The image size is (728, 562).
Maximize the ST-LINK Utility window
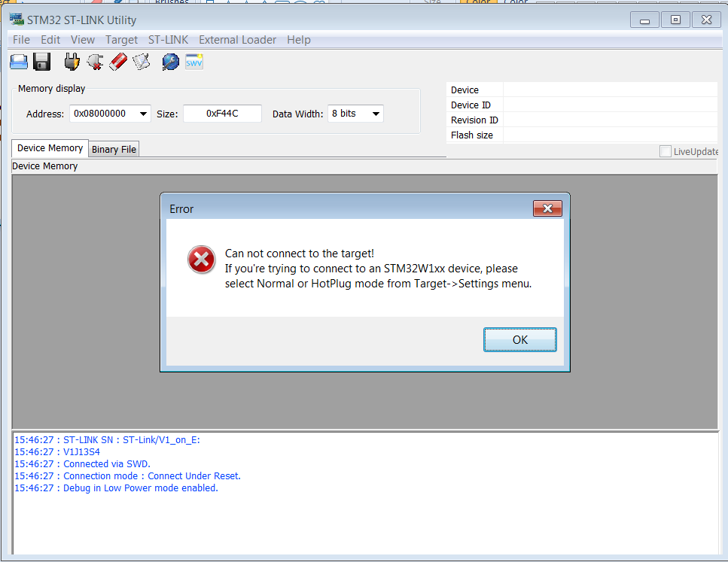[675, 20]
